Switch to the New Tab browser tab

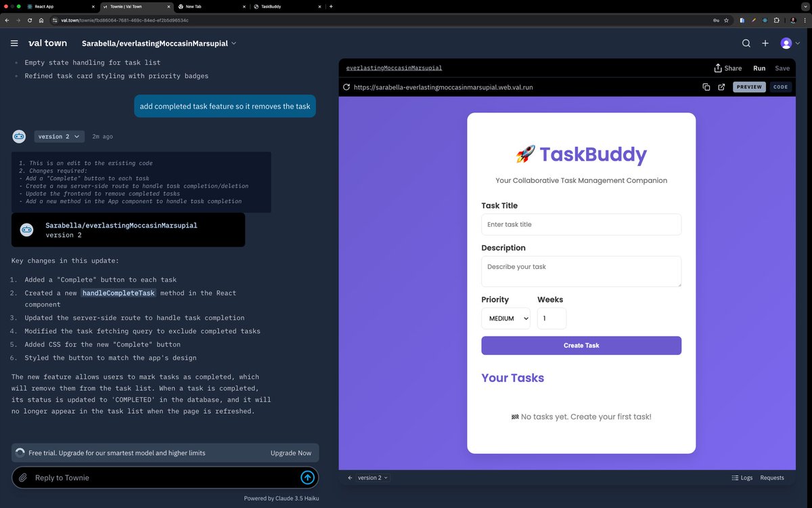211,6
